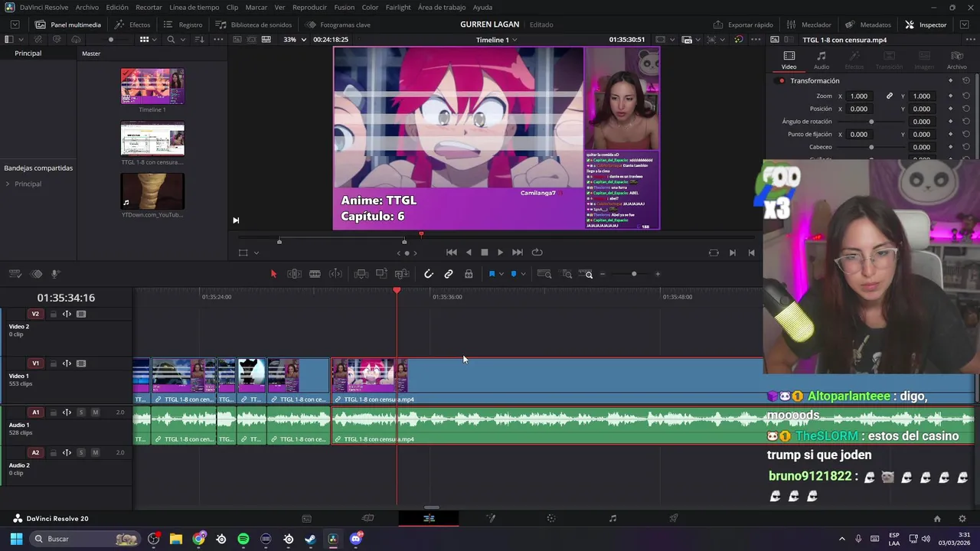Activate the Trim edit mode tool
This screenshot has width=980, height=551.
coord(294,274)
